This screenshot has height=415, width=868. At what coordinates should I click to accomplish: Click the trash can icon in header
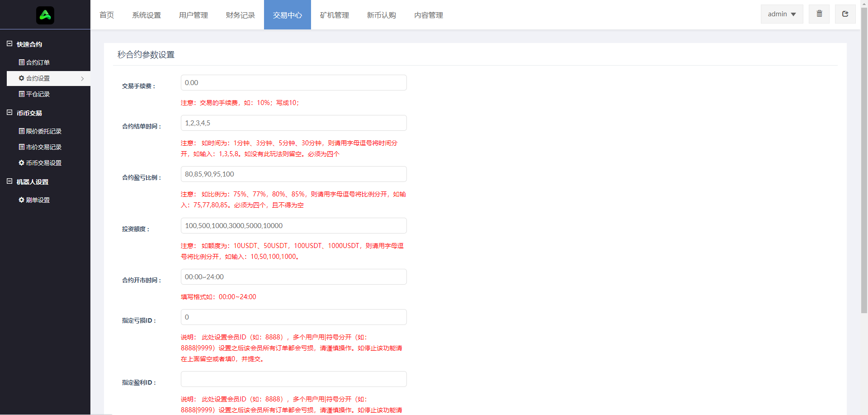[819, 14]
